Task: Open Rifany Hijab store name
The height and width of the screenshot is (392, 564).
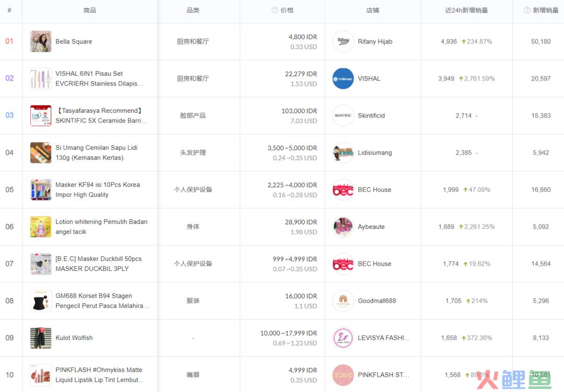Action: pyautogui.click(x=375, y=41)
